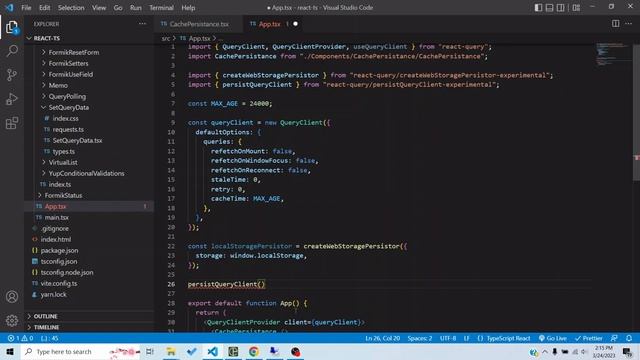Click Go Live in the status bar
Image resolution: width=640 pixels, height=360 pixels.
point(553,338)
